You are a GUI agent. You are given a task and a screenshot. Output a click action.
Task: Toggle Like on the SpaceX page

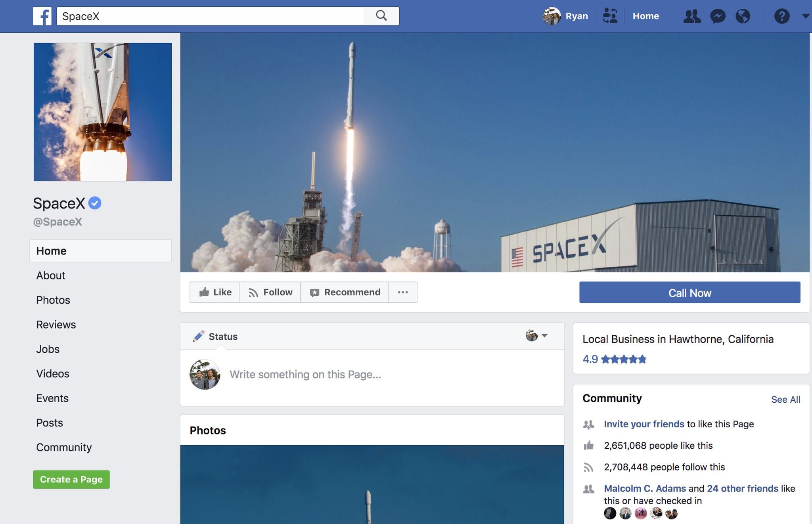pyautogui.click(x=215, y=293)
